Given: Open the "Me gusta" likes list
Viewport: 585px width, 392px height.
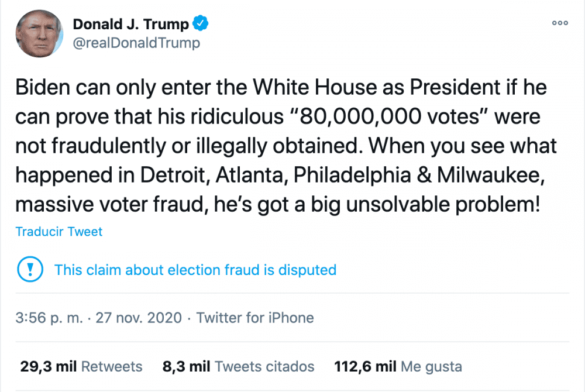Looking at the screenshot, I should click(431, 367).
